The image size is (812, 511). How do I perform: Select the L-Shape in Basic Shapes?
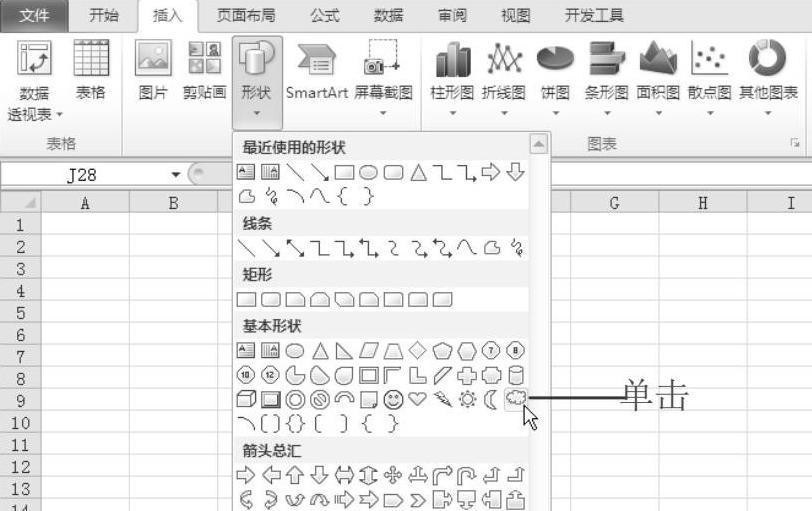coord(417,375)
